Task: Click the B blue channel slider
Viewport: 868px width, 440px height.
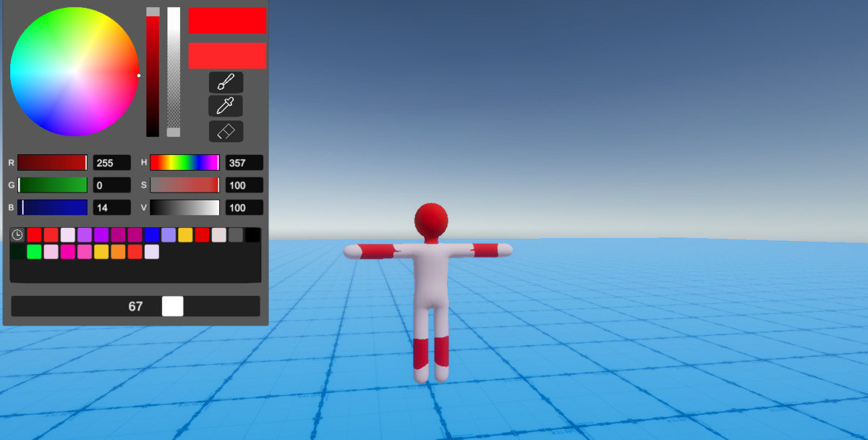Action: [x=53, y=208]
